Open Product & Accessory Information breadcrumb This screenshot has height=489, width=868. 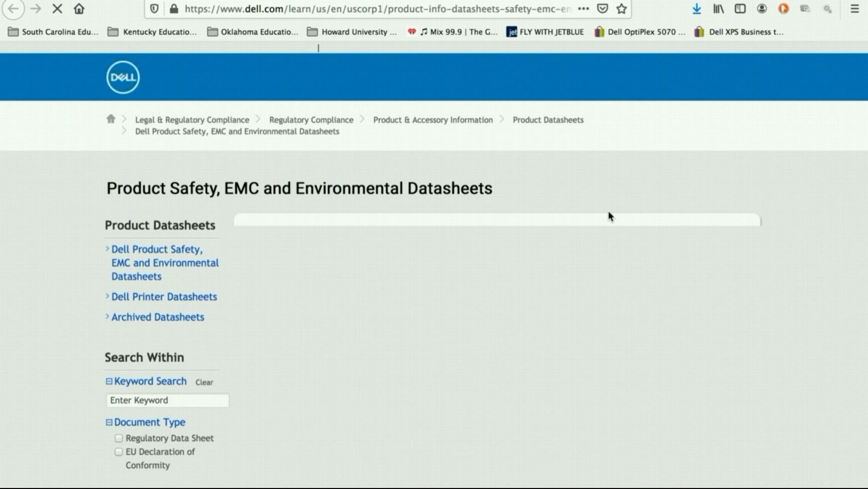coord(432,120)
